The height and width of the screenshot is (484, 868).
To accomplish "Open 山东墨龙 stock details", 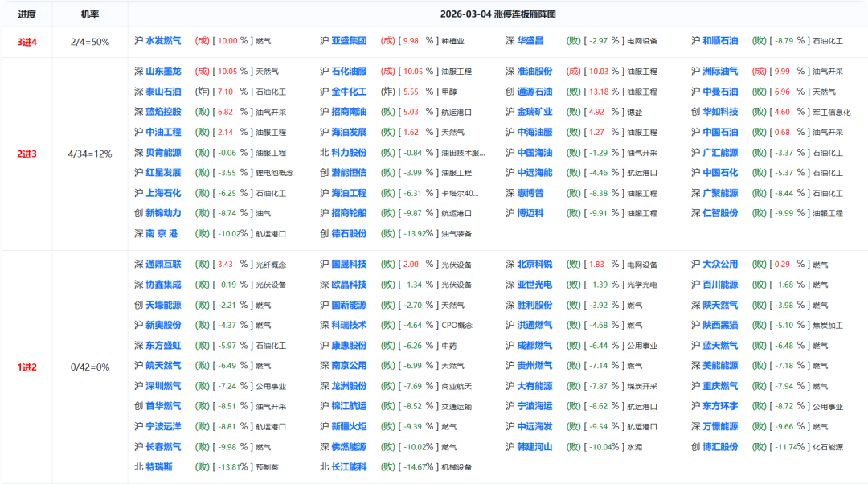I will point(163,72).
